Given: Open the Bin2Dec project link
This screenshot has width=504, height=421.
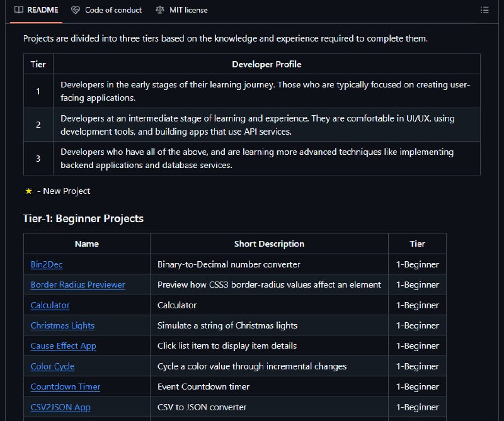Looking at the screenshot, I should (47, 264).
